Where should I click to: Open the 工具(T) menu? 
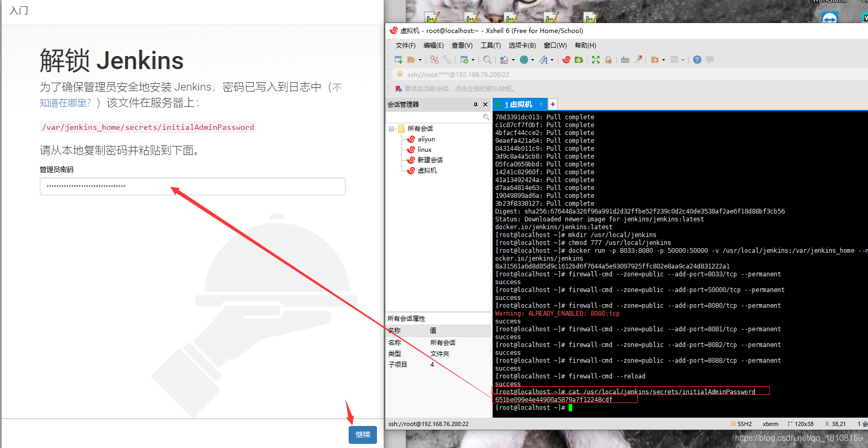491,46
